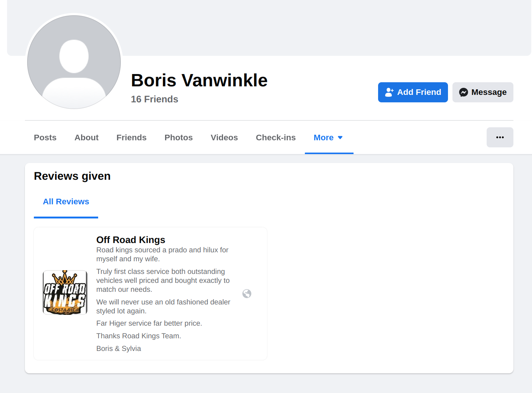Image resolution: width=532 pixels, height=393 pixels.
Task: Open the Off Road Kings logo thumbnail
Action: pyautogui.click(x=65, y=293)
